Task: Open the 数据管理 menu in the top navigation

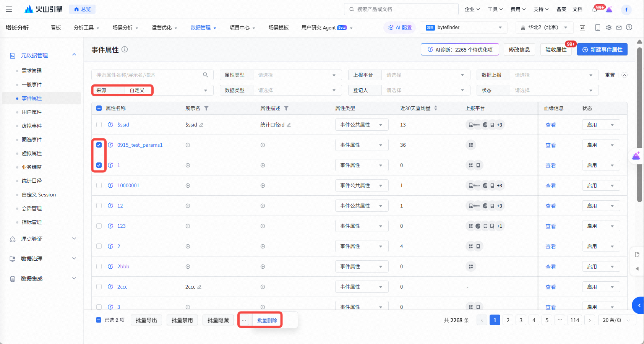Action: tap(203, 28)
